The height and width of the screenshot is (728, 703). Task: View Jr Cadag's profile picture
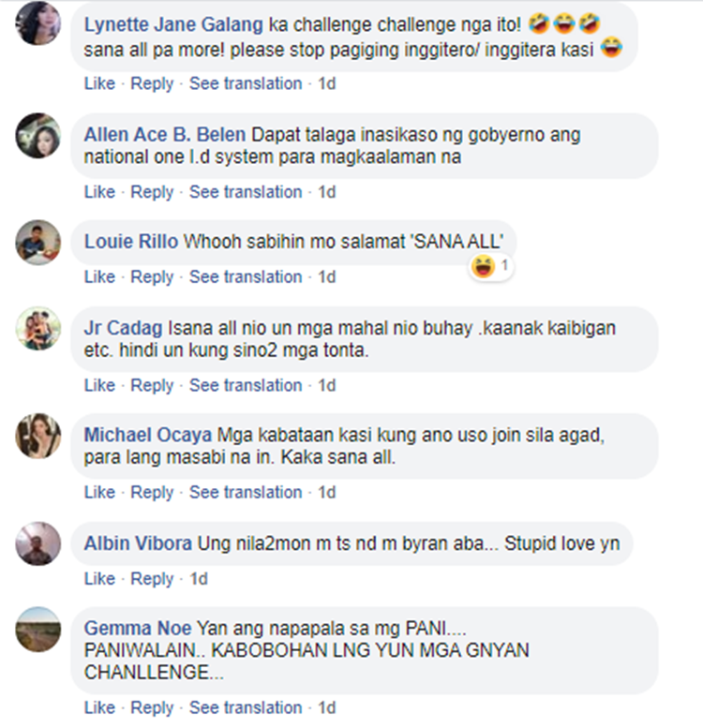(38, 328)
